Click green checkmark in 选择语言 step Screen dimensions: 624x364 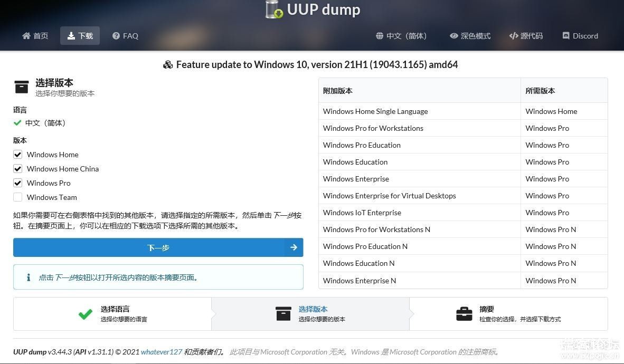[x=85, y=314]
